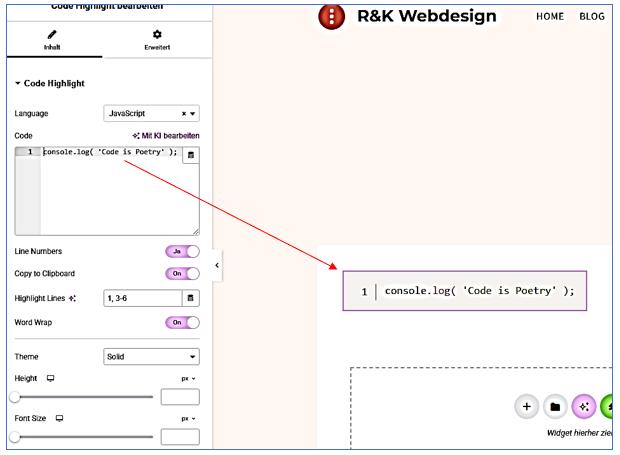Switch to the Erweitert tab
The height and width of the screenshot is (455, 620).
click(x=157, y=39)
